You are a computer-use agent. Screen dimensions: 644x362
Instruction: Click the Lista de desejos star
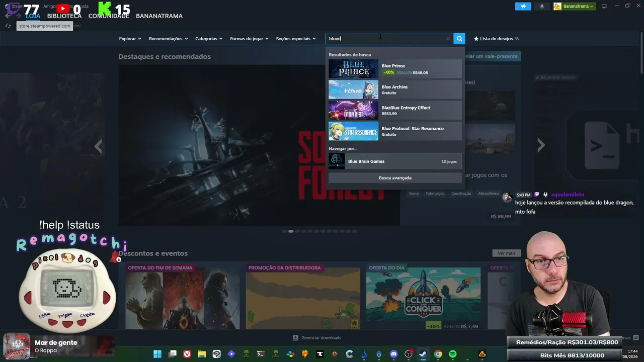(x=476, y=39)
